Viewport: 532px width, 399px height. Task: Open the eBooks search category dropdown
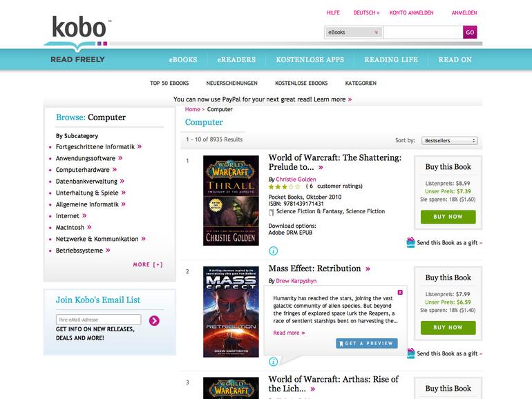pyautogui.click(x=353, y=32)
